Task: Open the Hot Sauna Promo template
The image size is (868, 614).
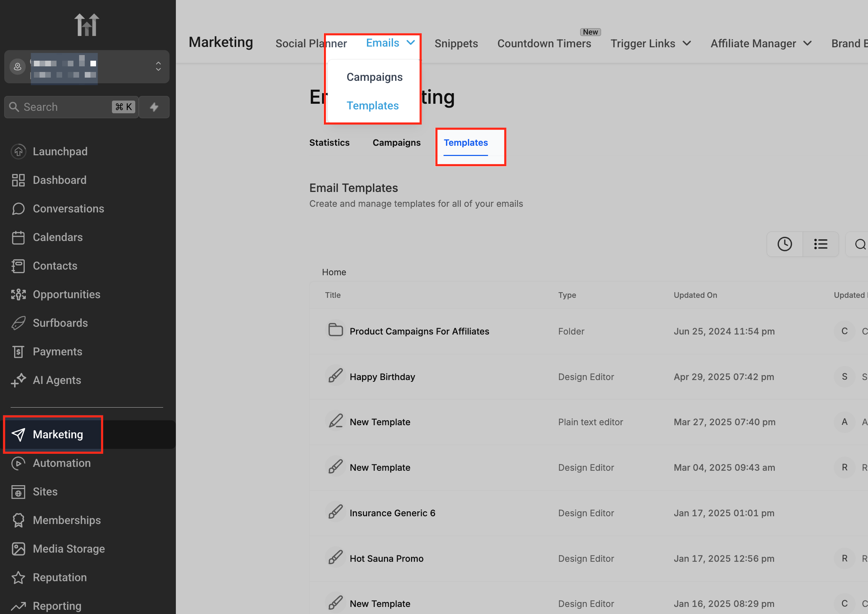Action: (x=386, y=558)
